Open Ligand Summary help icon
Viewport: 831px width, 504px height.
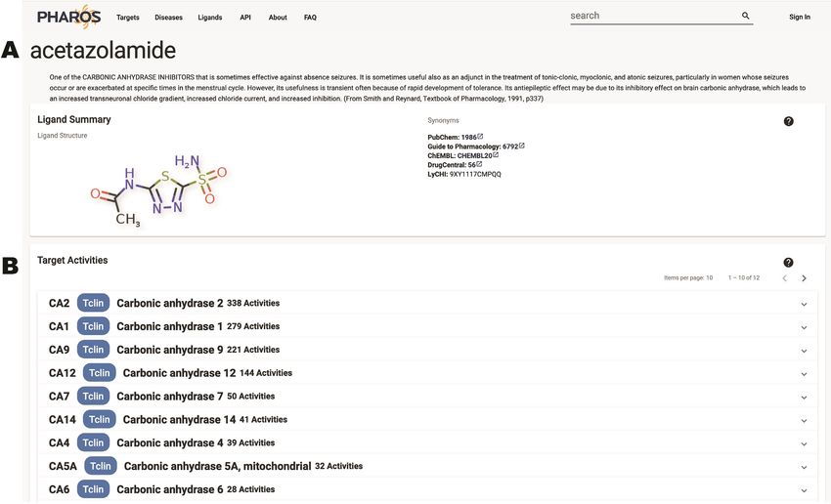click(789, 121)
